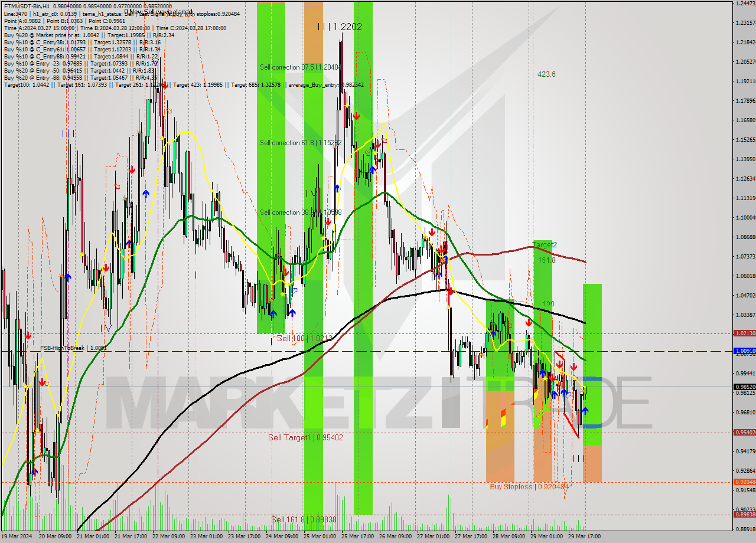Click the '100' level label near green zone

point(548,304)
